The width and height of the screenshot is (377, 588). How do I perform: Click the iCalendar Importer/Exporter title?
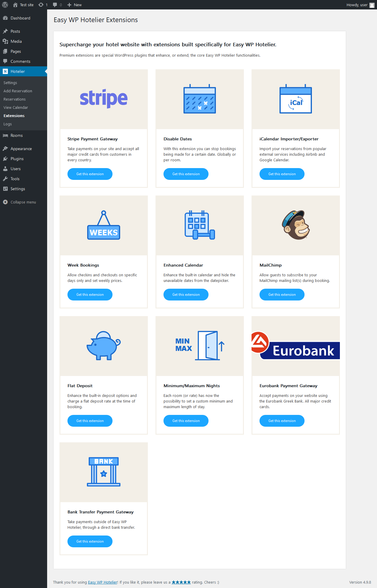point(289,139)
